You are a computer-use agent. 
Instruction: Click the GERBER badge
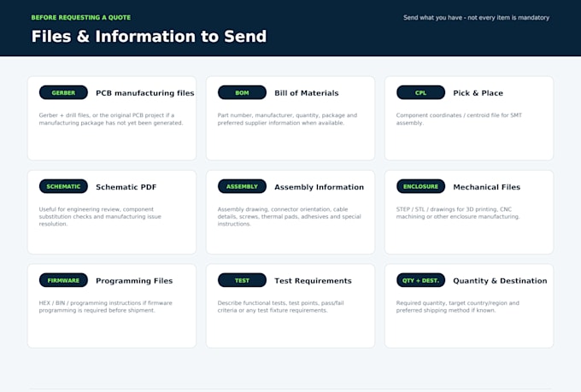[x=63, y=92]
